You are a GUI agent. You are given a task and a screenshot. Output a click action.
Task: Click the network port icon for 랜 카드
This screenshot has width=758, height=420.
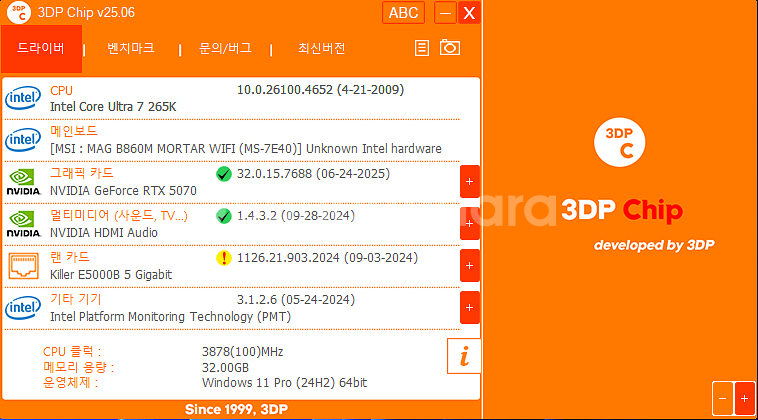pos(23,266)
